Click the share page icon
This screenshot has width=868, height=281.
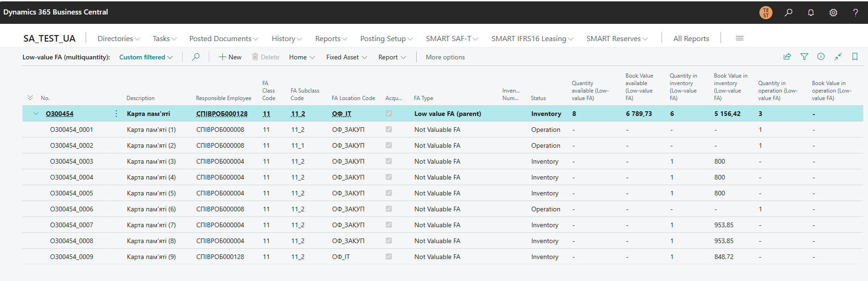point(787,57)
